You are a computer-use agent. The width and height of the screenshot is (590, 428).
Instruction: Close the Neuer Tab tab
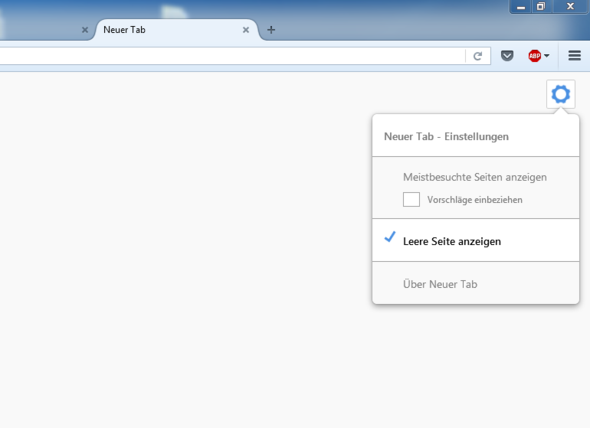[246, 30]
